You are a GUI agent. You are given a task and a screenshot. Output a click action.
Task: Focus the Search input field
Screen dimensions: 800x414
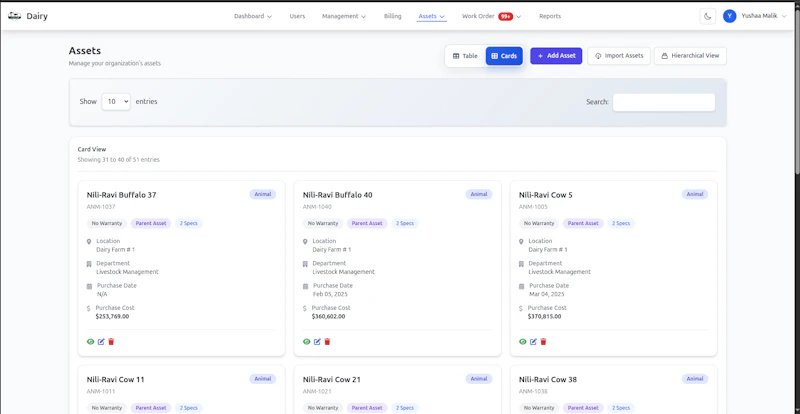(x=664, y=102)
